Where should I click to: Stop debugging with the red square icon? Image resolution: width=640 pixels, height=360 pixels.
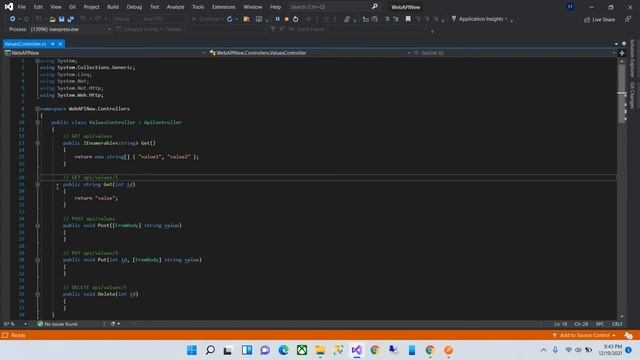pyautogui.click(x=287, y=19)
